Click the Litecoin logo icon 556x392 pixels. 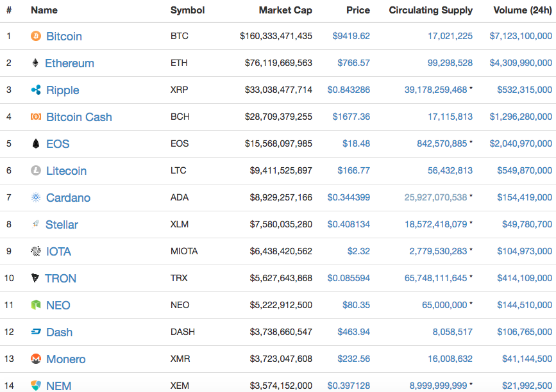(x=36, y=170)
